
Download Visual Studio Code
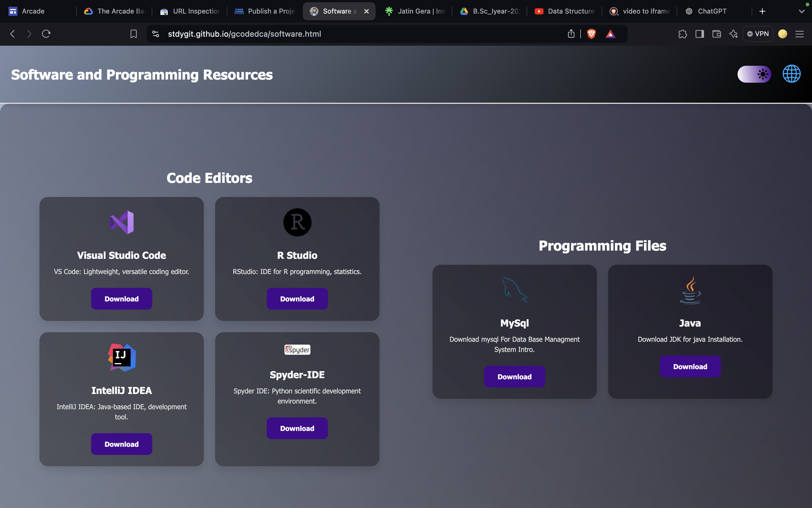click(122, 299)
